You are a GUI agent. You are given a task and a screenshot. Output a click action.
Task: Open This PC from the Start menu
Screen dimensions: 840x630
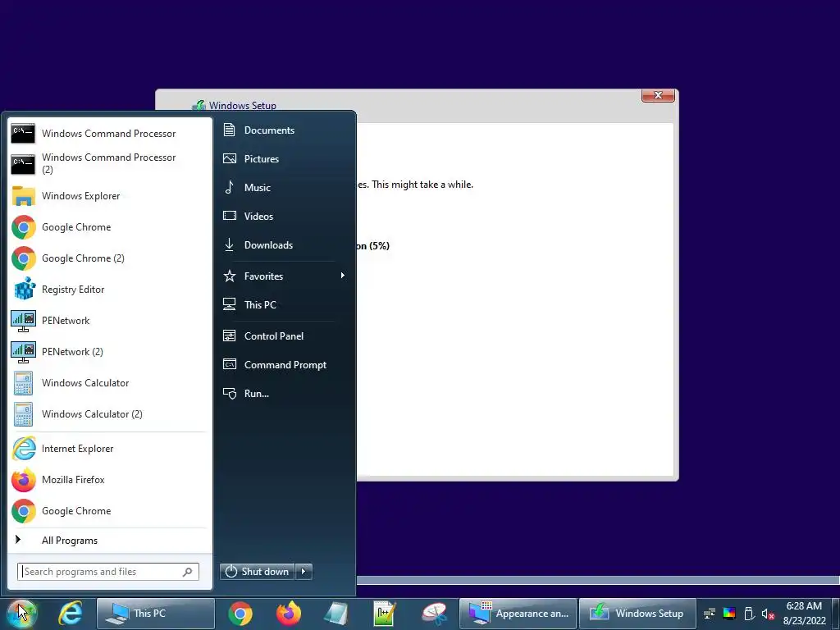284,305
